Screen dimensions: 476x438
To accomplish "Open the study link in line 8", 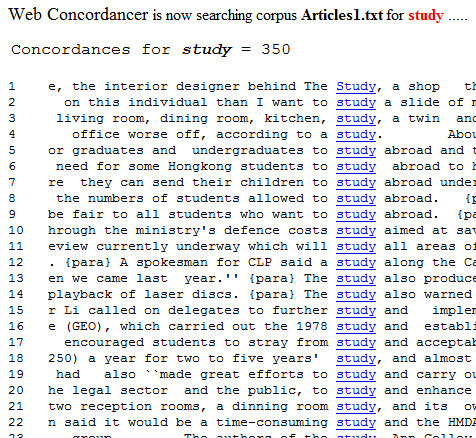I will pyautogui.click(x=356, y=199).
